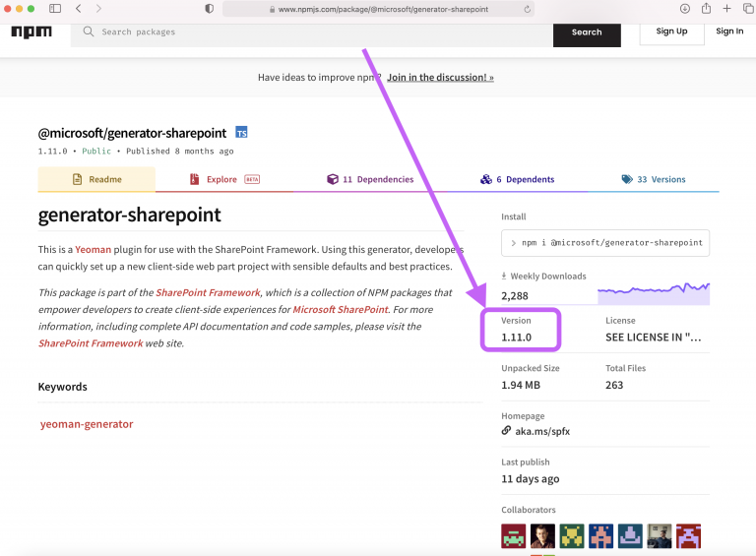Viewport: 756px width, 556px height.
Task: Open the fourth blue collaborator avatar
Action: click(x=600, y=535)
